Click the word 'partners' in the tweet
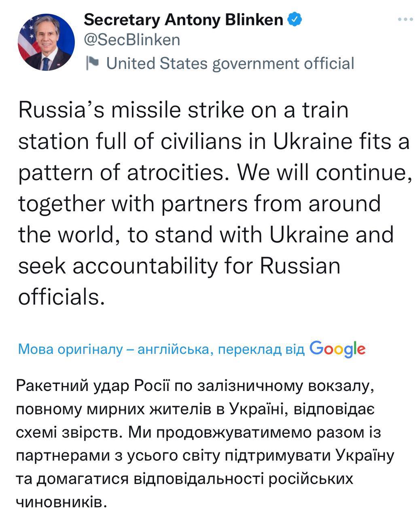This screenshot has height=518, width=420. pyautogui.click(x=204, y=204)
